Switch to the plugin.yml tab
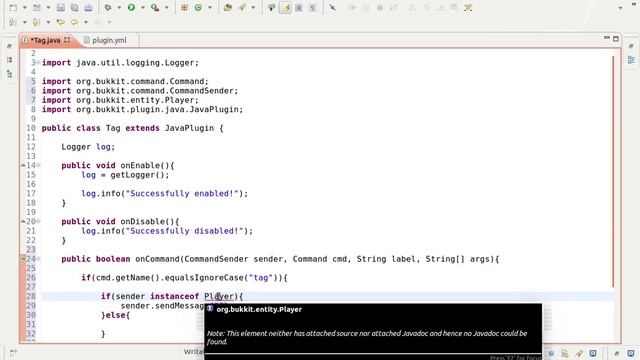This screenshot has width=640, height=360. click(109, 40)
